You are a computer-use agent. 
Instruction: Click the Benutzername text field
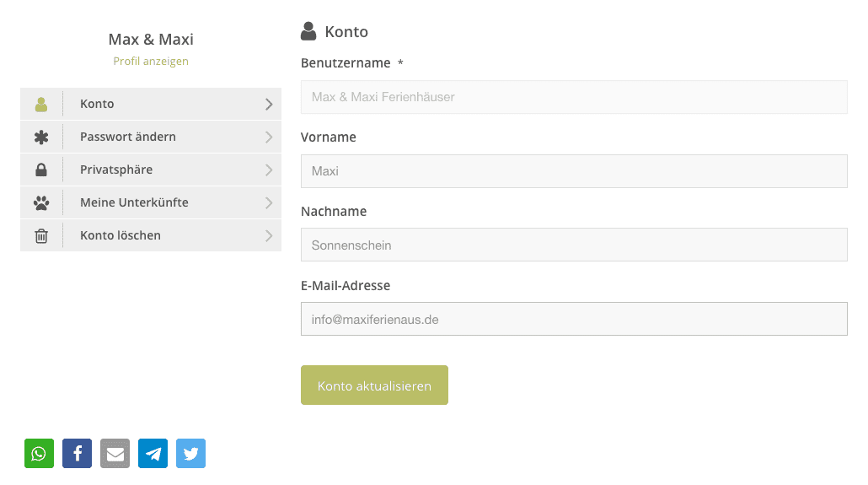(574, 97)
